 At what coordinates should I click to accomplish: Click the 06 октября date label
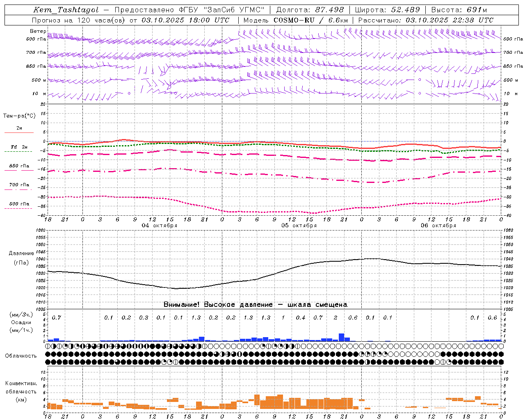click(438, 226)
